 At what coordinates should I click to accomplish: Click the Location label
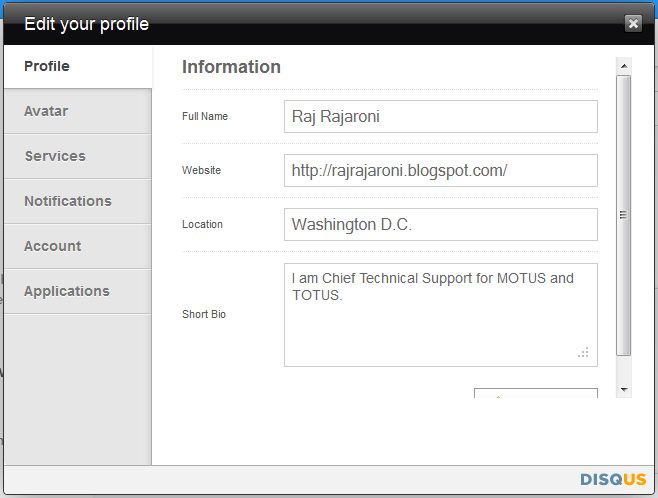pyautogui.click(x=202, y=224)
